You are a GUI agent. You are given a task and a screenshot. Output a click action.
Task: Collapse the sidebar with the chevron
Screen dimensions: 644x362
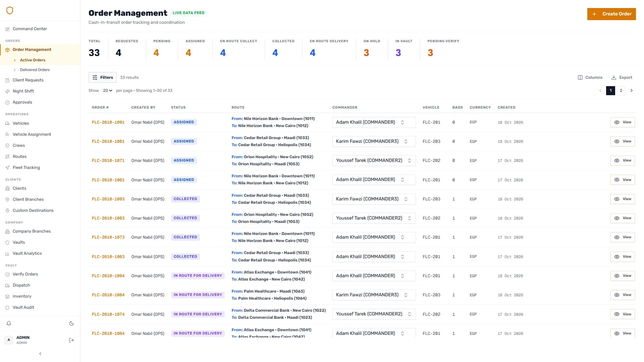pos(40,354)
